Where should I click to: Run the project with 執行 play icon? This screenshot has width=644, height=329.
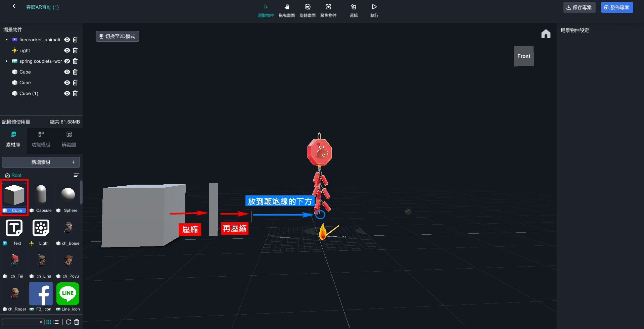click(x=374, y=10)
